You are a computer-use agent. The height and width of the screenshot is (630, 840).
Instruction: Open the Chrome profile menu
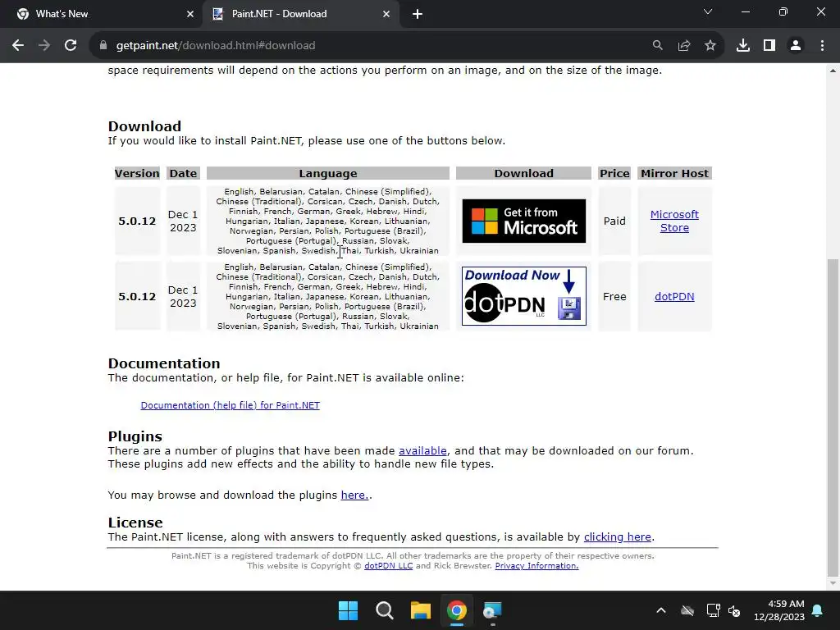pyautogui.click(x=796, y=46)
